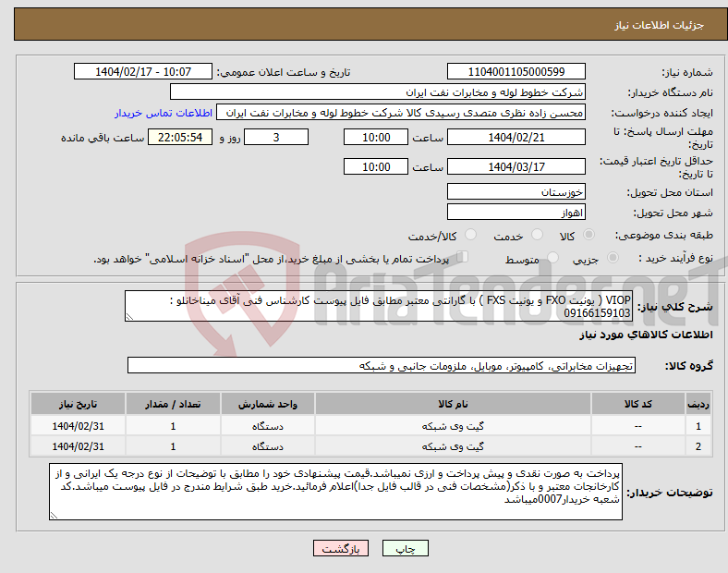Click the row number 1 cell
Screen dimensions: 728x573
(698, 426)
